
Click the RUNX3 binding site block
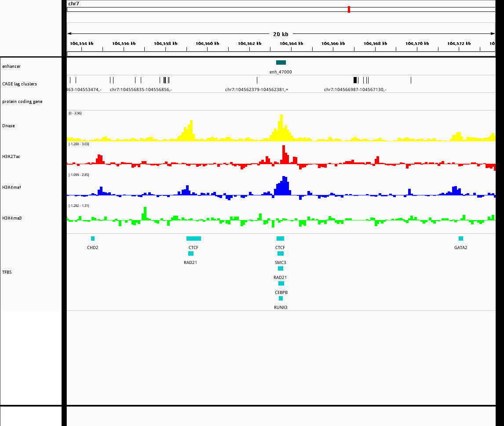point(281,298)
